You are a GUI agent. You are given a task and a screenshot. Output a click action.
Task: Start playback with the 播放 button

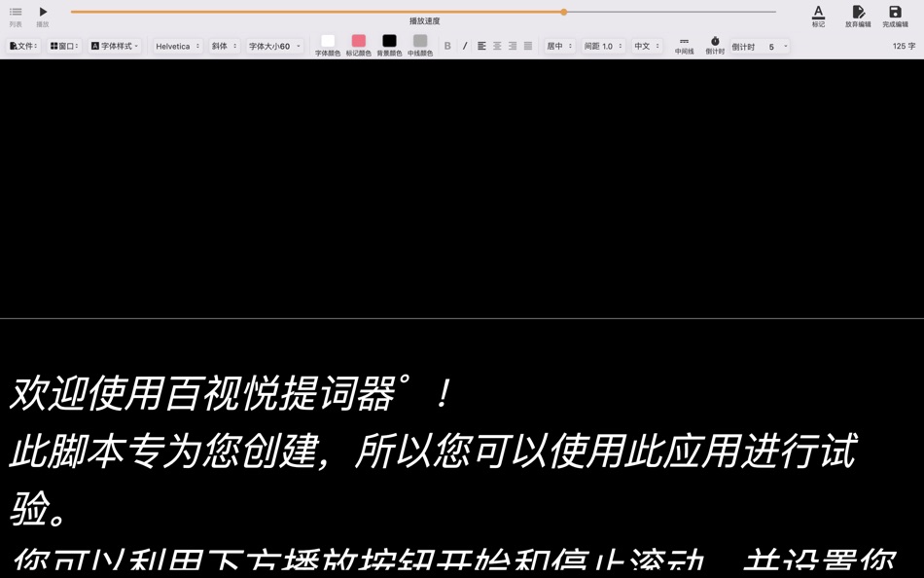(43, 16)
